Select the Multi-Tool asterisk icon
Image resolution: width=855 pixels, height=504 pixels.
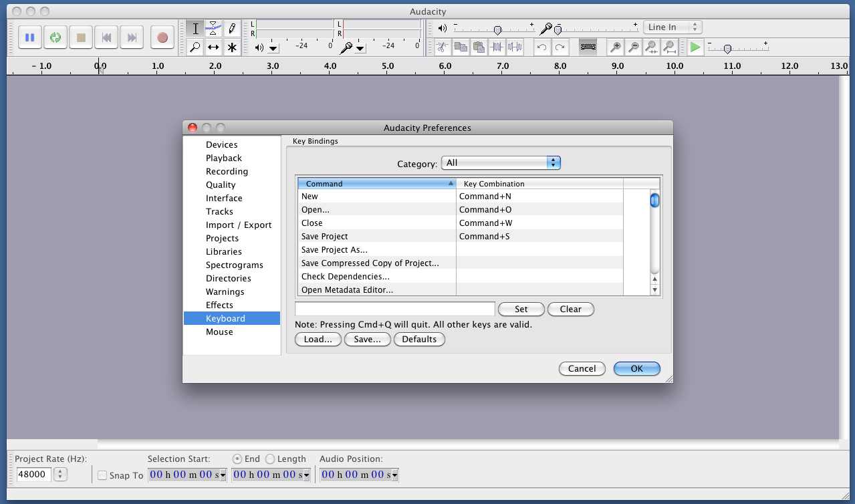coord(232,47)
